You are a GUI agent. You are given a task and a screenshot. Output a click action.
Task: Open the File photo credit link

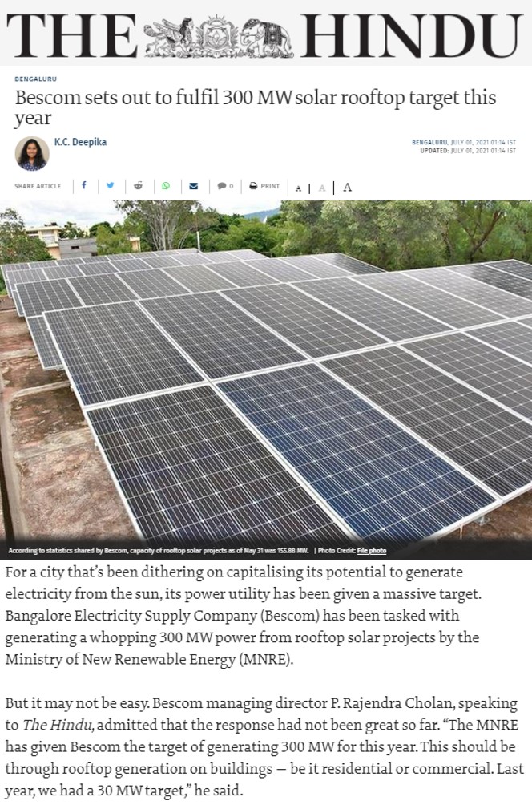[372, 550]
